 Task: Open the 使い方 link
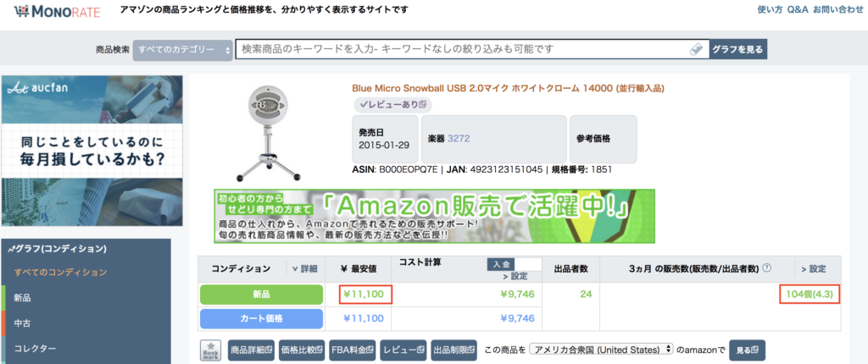(x=770, y=9)
